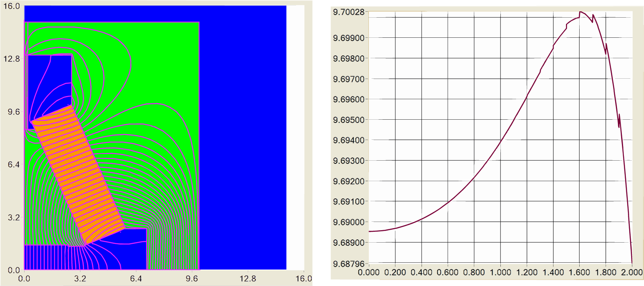Click the 12.8 horizontal axis label of field plot
644x286 pixels.
248,279
